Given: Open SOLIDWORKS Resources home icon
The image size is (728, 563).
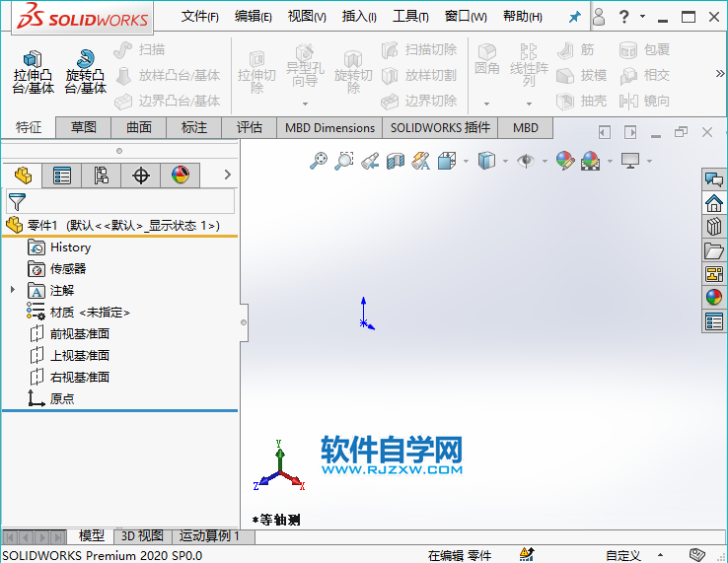Looking at the screenshot, I should pyautogui.click(x=714, y=203).
